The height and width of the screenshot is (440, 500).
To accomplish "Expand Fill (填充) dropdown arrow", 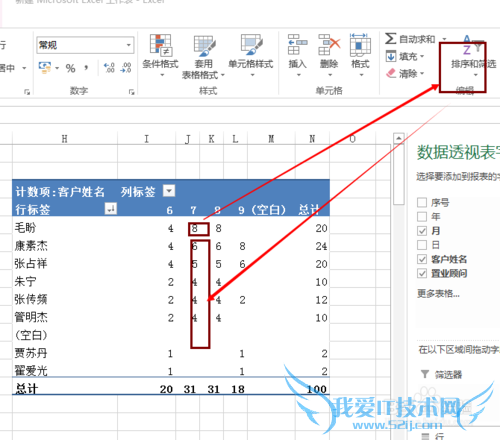I will coord(422,56).
